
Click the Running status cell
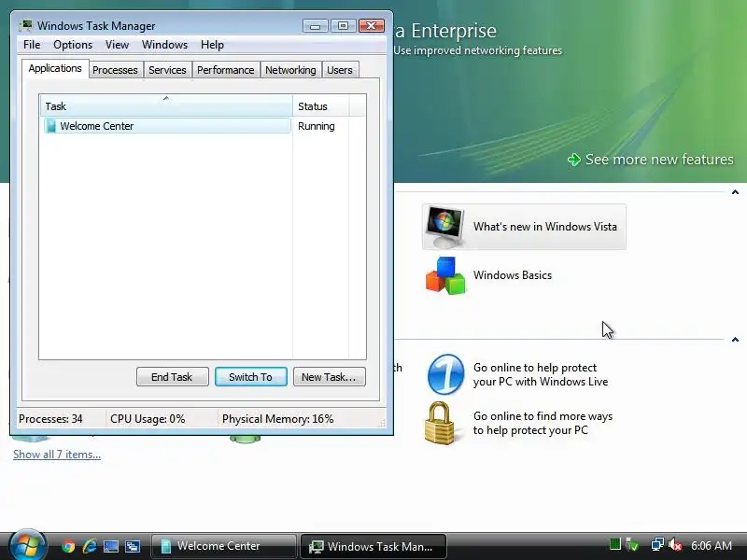[x=317, y=126]
